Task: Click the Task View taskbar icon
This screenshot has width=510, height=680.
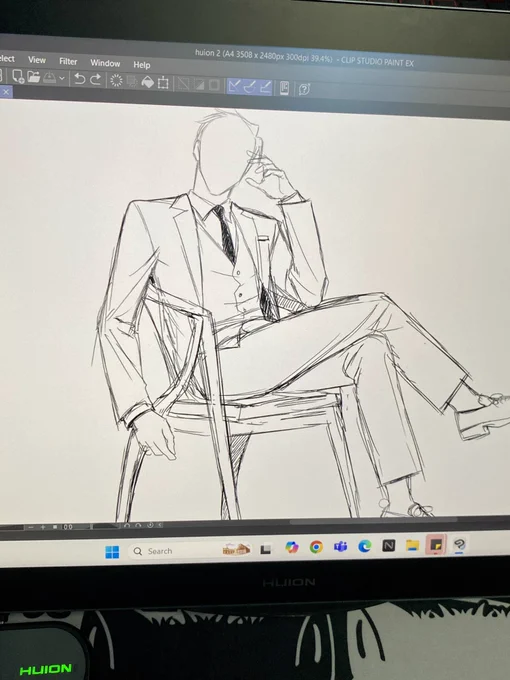Action: [266, 549]
